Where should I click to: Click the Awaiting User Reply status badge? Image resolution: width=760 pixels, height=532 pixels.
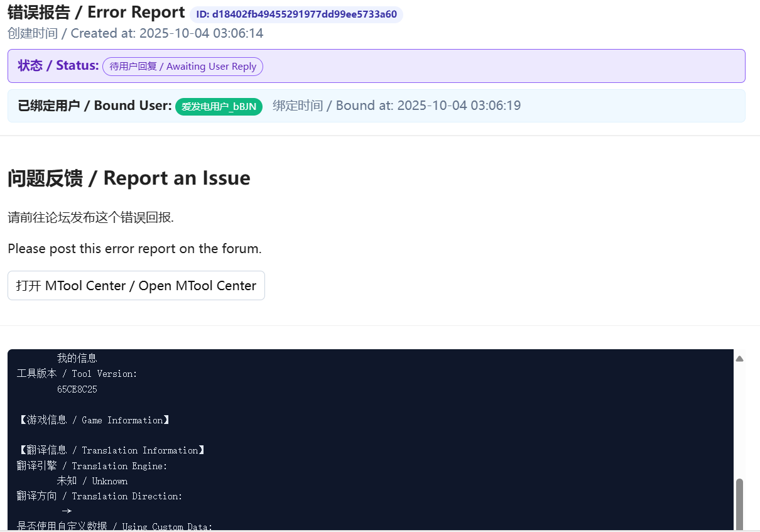(x=183, y=67)
